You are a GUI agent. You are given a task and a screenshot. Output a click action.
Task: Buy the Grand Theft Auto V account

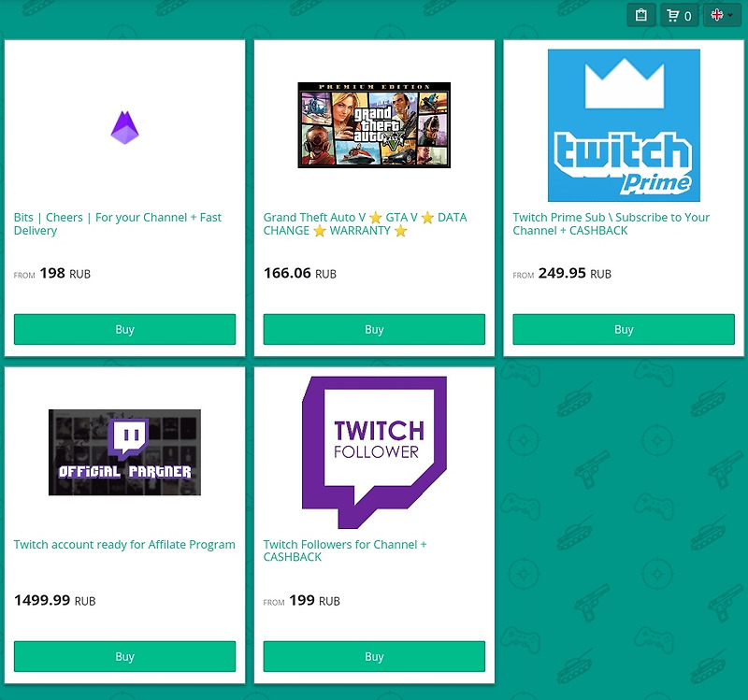click(374, 329)
